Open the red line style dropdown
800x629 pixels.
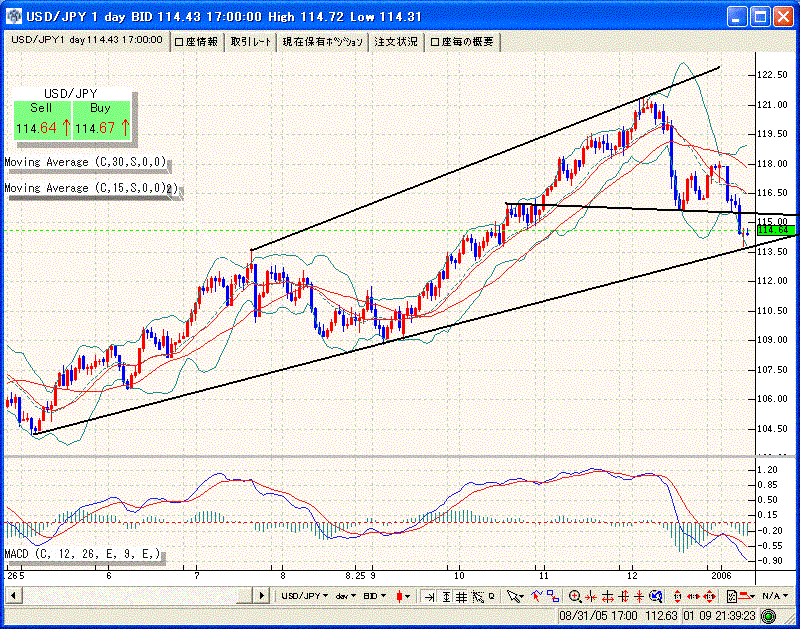tap(747, 596)
